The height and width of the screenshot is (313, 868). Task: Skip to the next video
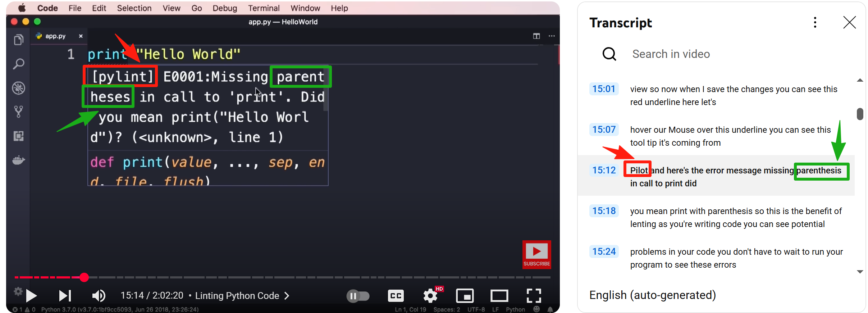65,296
